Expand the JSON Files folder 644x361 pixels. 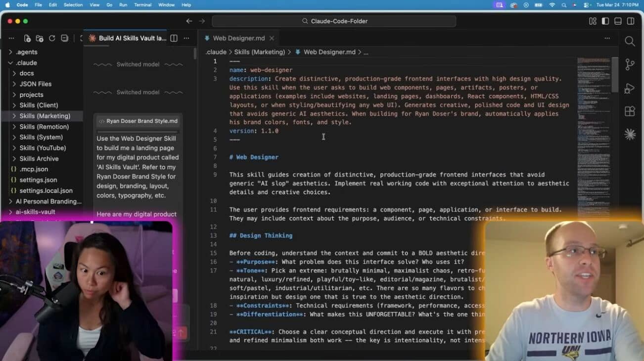(35, 84)
